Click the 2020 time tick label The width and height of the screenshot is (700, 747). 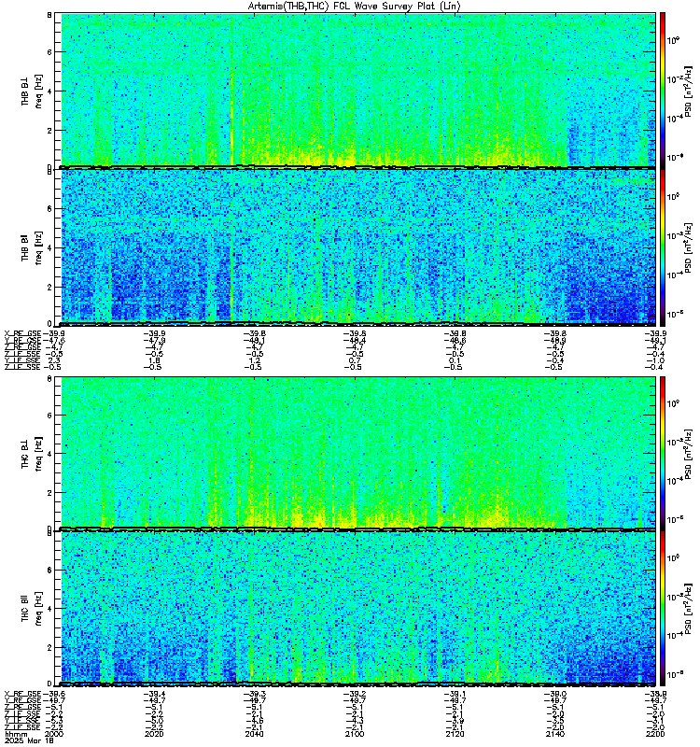coord(154,734)
